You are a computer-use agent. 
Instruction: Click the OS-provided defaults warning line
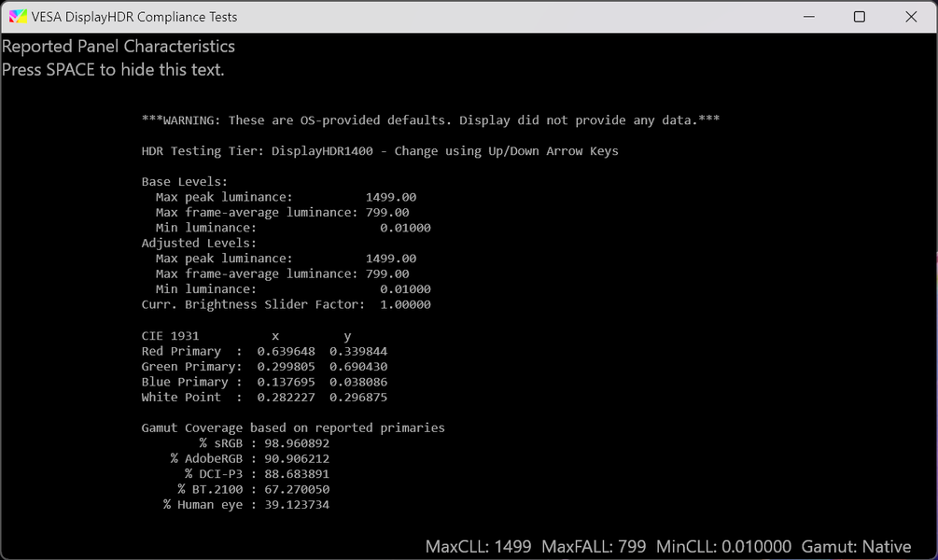point(430,120)
